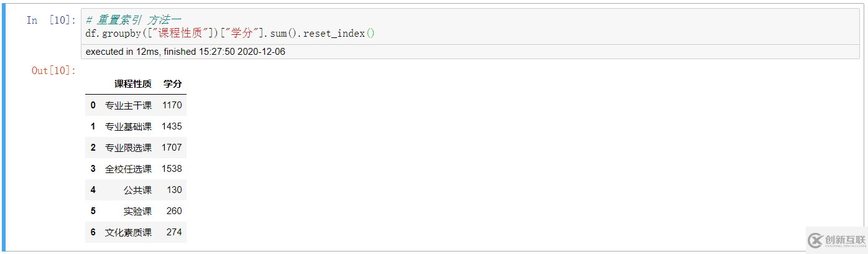Viewport: 868px width, 254px height.
Task: Click row index 0 in table
Action: [93, 105]
